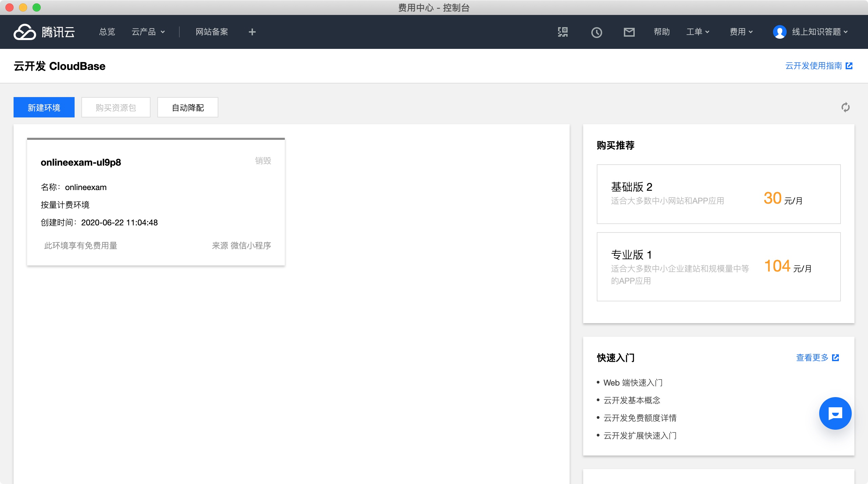Click the user avatar icon

tap(780, 32)
